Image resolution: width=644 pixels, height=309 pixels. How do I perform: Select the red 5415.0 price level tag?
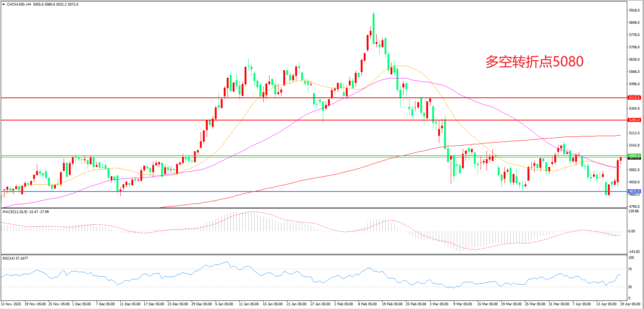tap(634, 98)
